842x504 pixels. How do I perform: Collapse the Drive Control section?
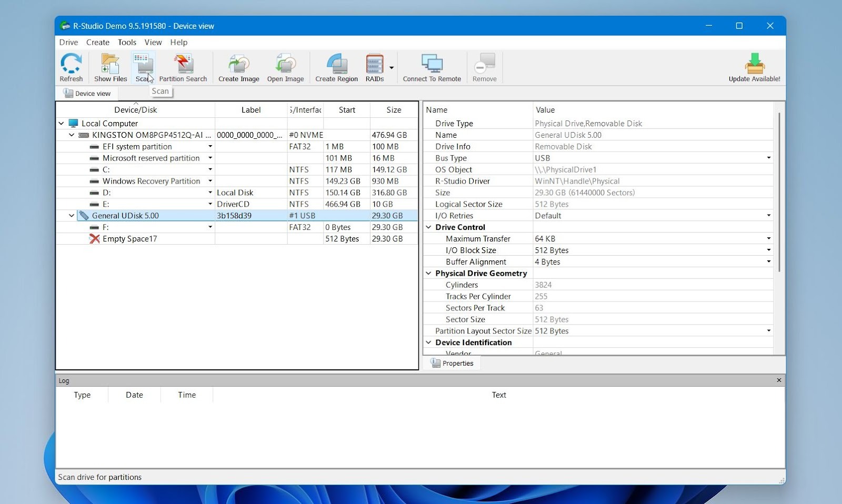pos(428,227)
